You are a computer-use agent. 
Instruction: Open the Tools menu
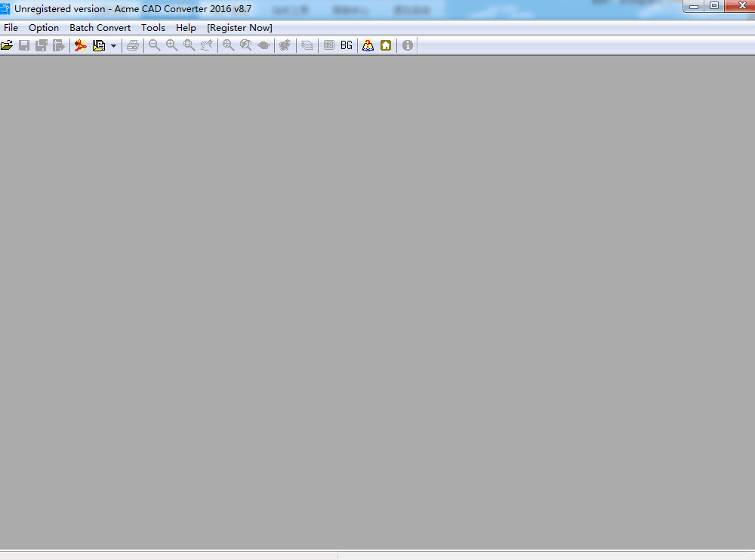(153, 27)
